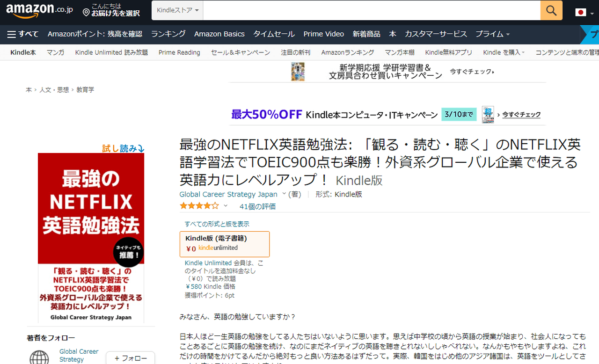Screen dimensions: 599x364
Task: Click the 試し読み sample preview label
Action: 123,148
